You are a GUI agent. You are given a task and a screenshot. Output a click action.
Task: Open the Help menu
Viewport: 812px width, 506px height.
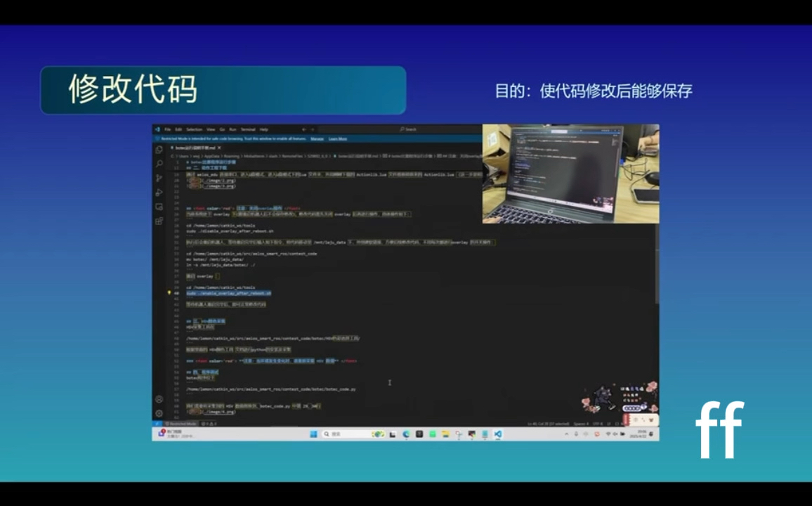[264, 129]
